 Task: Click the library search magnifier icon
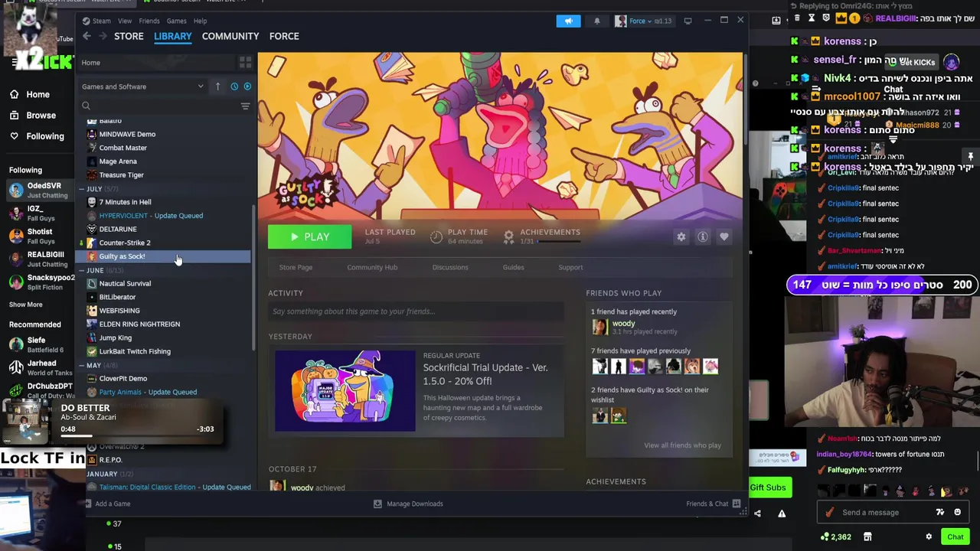coord(86,106)
